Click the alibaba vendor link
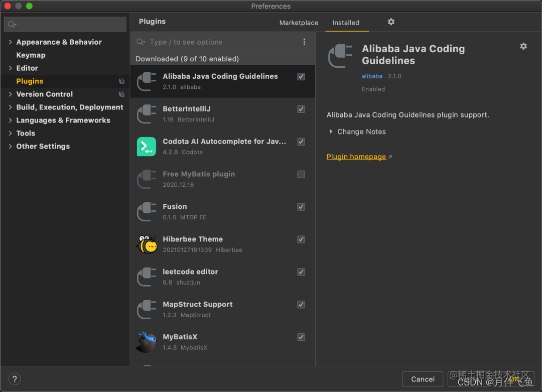Image resolution: width=542 pixels, height=392 pixels. 372,76
